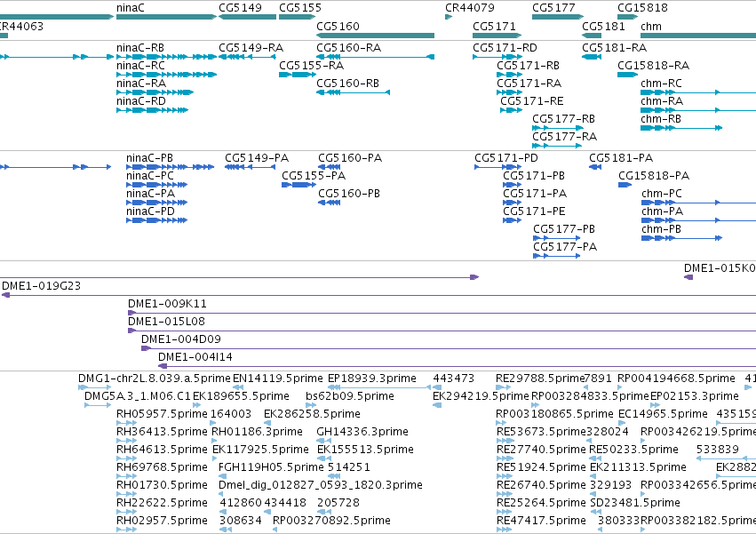756x534 pixels.
Task: Select the CG5181-RA transcript label
Action: coord(614,48)
